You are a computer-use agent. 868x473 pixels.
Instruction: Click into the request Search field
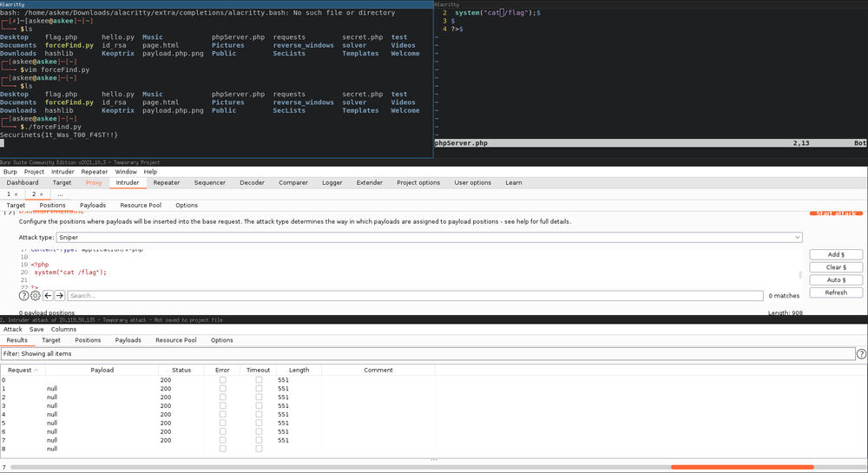coord(415,295)
